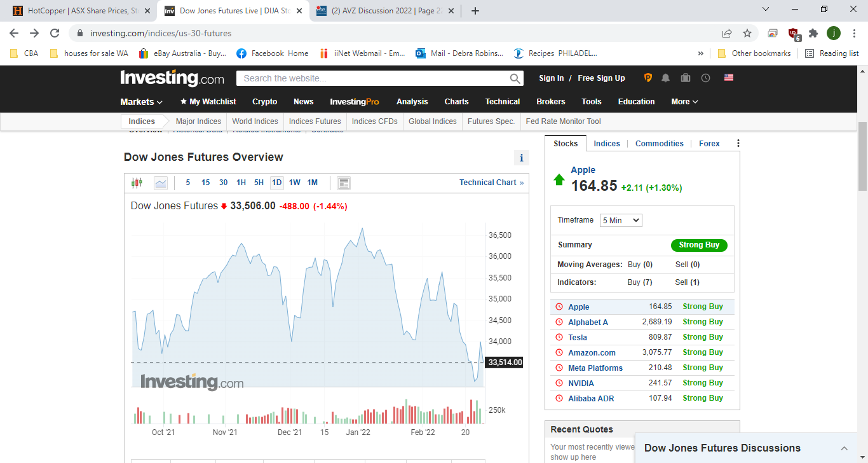Image resolution: width=868 pixels, height=463 pixels.
Task: Expand the Markets menu
Action: coord(141,102)
